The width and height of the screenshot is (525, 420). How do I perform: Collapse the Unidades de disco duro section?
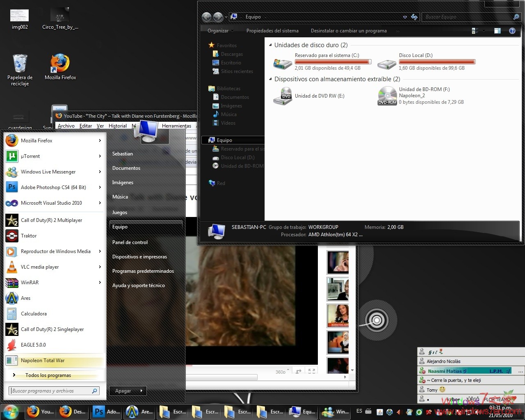pos(270,45)
